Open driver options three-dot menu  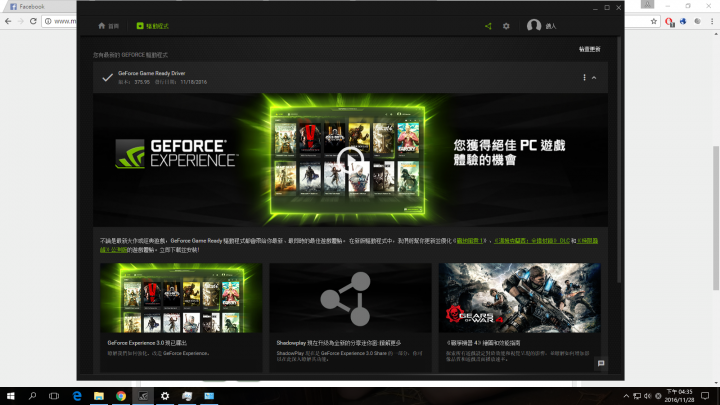(584, 78)
